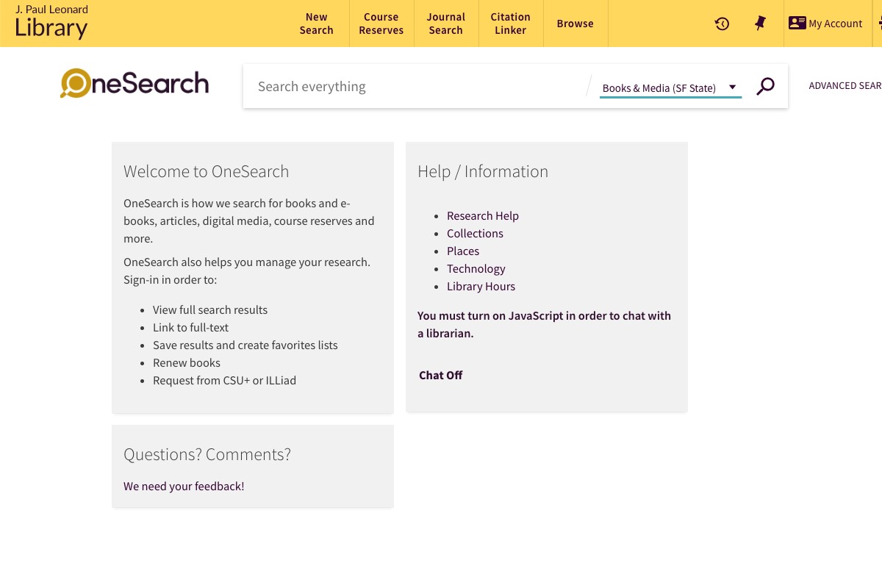The image size is (882, 588).
Task: Open Books & Media scope dropdown
Action: [x=670, y=87]
